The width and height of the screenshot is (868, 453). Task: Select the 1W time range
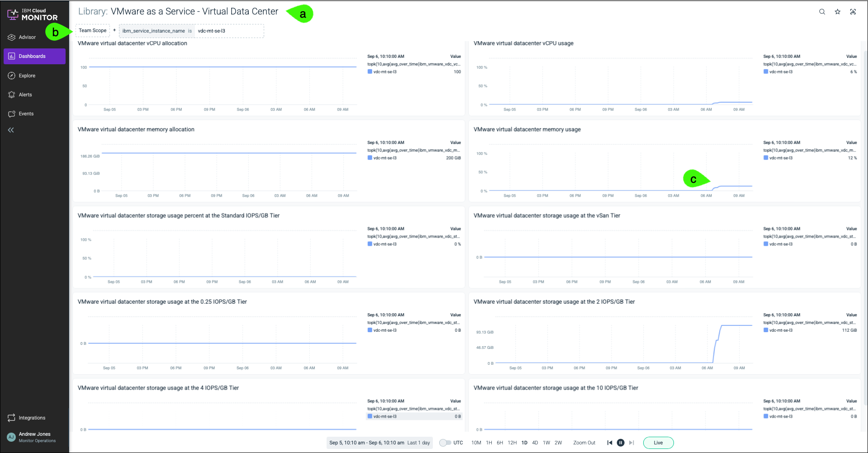[546, 443]
